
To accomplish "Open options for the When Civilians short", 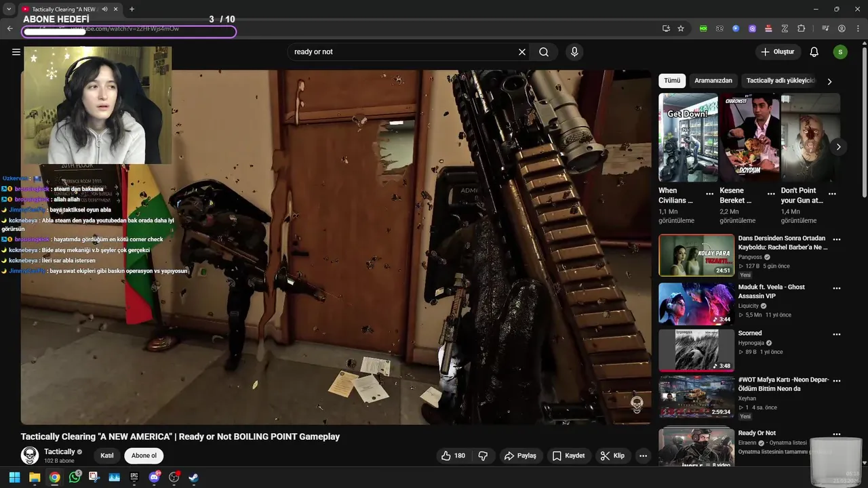I will point(709,194).
